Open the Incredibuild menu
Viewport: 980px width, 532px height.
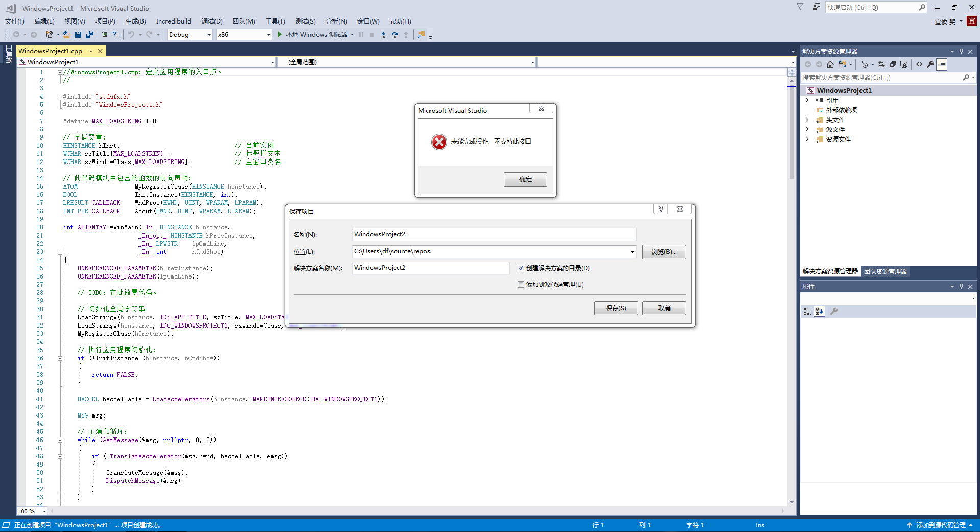[174, 21]
